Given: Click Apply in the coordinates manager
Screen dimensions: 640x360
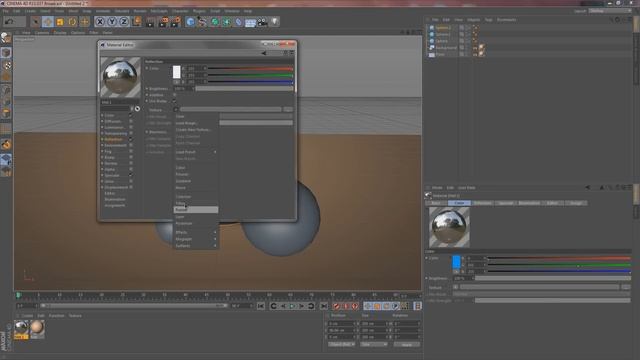Looking at the screenshot, I should [407, 344].
